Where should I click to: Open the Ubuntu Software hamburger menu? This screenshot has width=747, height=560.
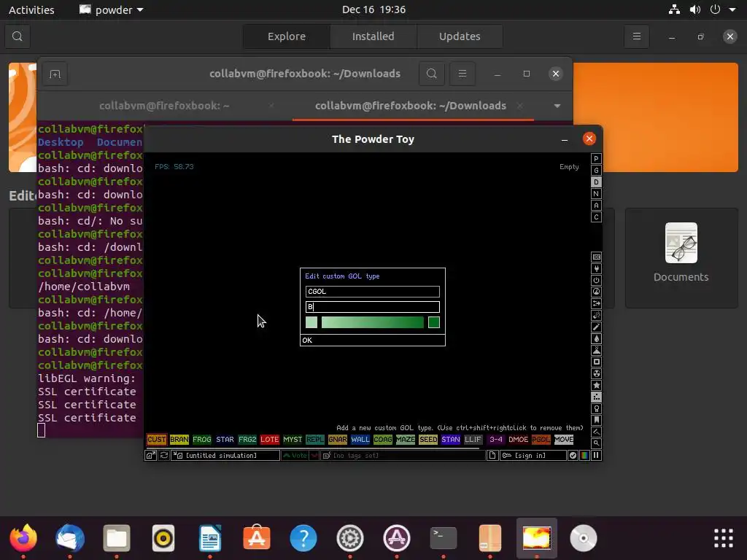636,36
